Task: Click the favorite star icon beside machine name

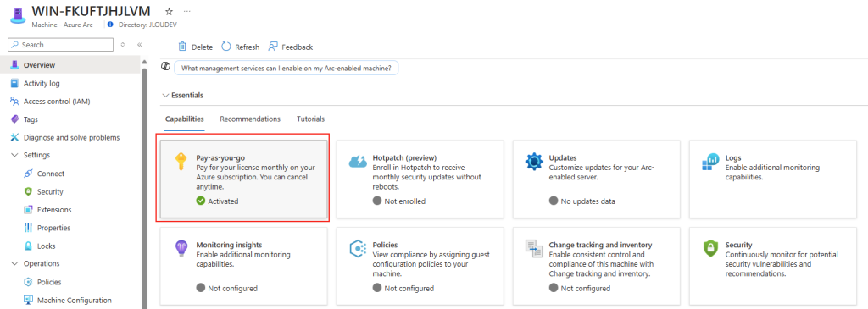Action: [170, 11]
